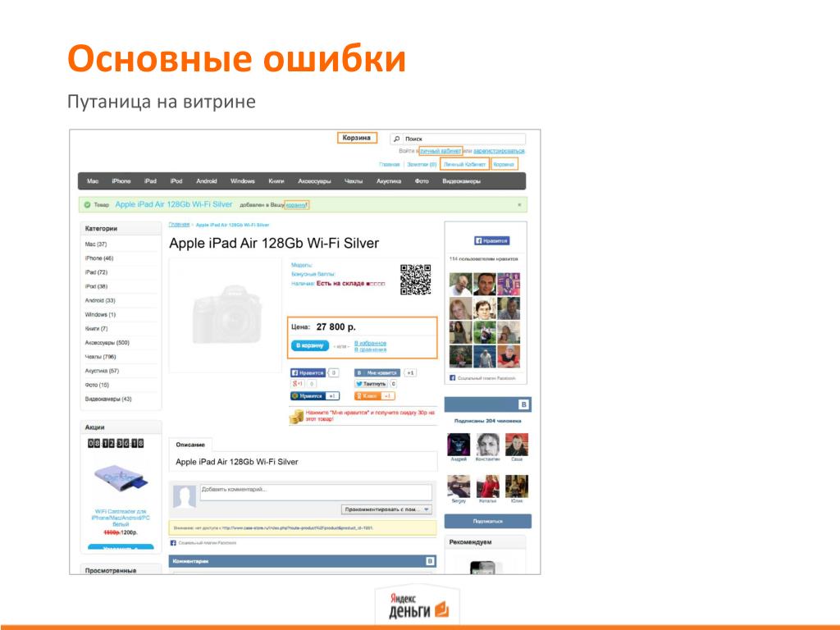Viewport: 840px width, 630px height.
Task: Click Главная breadcrumb link
Action: (179, 225)
